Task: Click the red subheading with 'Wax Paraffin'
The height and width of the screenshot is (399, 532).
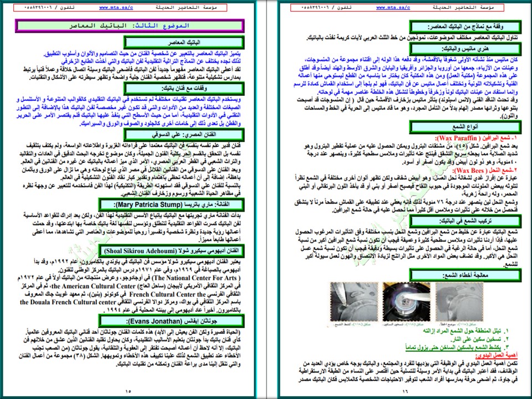Action: [x=476, y=139]
